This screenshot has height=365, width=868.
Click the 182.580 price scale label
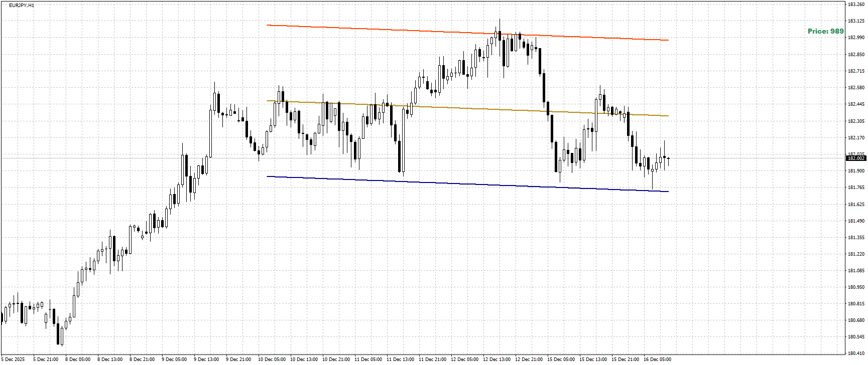coord(856,88)
